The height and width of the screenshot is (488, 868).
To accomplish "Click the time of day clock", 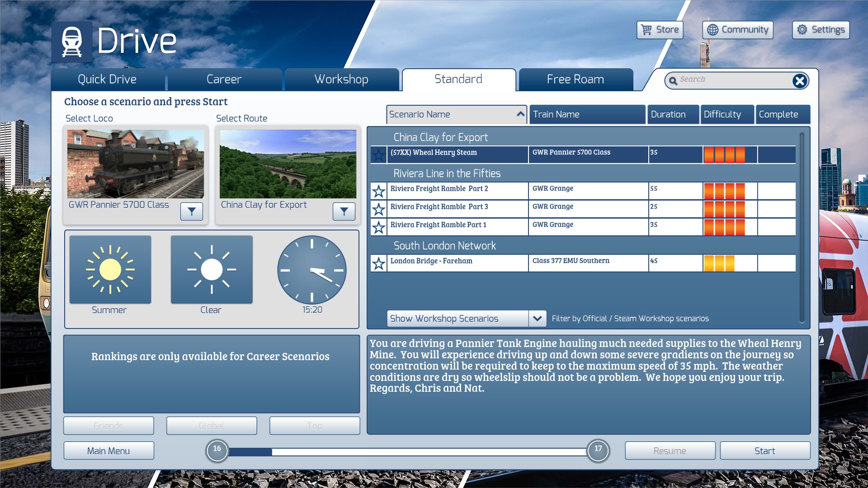I will point(312,270).
